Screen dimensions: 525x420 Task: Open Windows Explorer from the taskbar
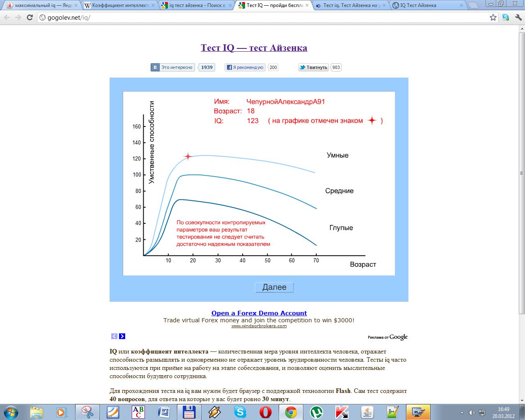coord(37,412)
